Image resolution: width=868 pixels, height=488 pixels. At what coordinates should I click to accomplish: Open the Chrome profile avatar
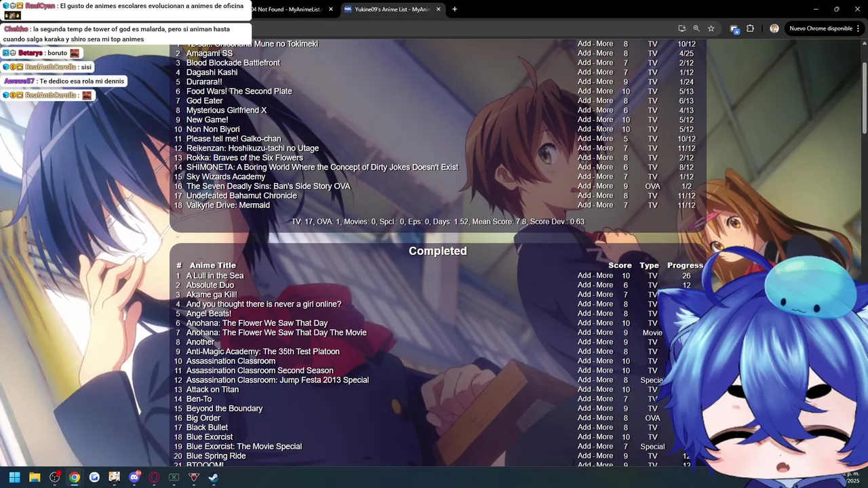[774, 28]
